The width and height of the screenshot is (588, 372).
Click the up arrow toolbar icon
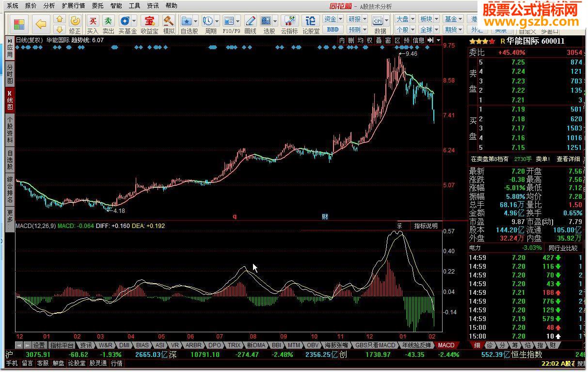pyautogui.click(x=60, y=19)
